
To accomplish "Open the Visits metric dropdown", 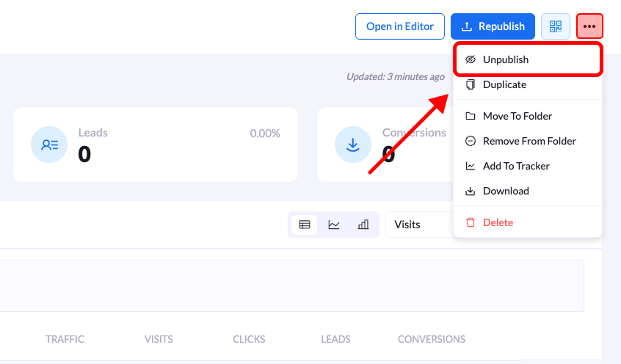I will pyautogui.click(x=420, y=225).
